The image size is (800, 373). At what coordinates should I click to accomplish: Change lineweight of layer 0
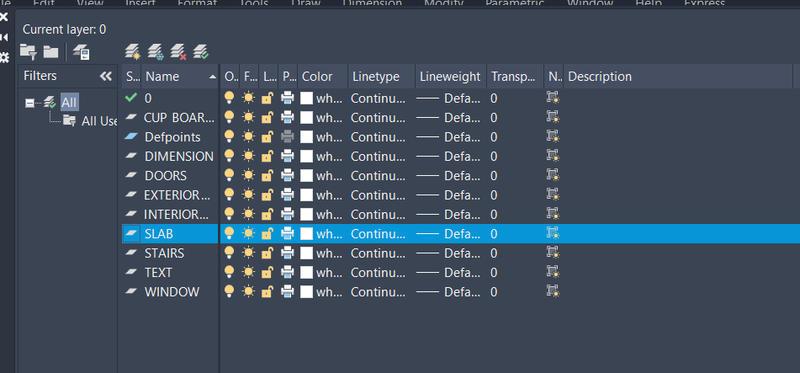pos(449,98)
